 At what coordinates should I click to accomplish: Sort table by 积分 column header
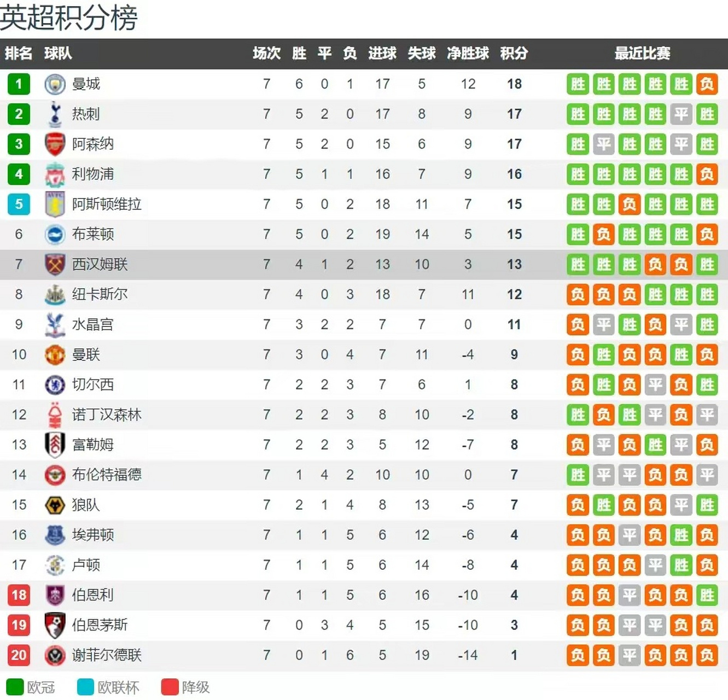coord(514,54)
